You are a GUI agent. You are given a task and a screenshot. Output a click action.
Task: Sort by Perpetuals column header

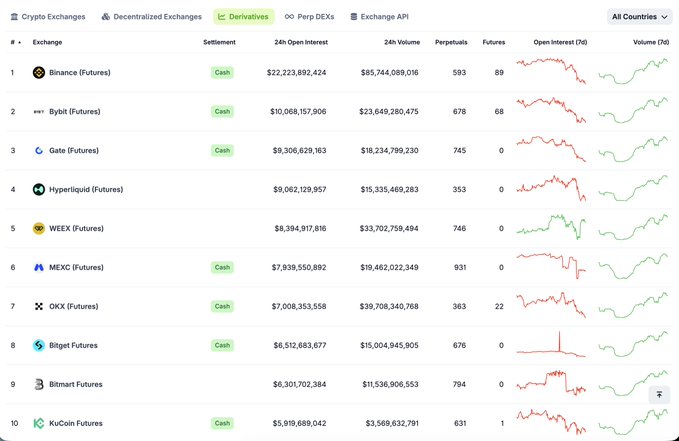(x=451, y=42)
